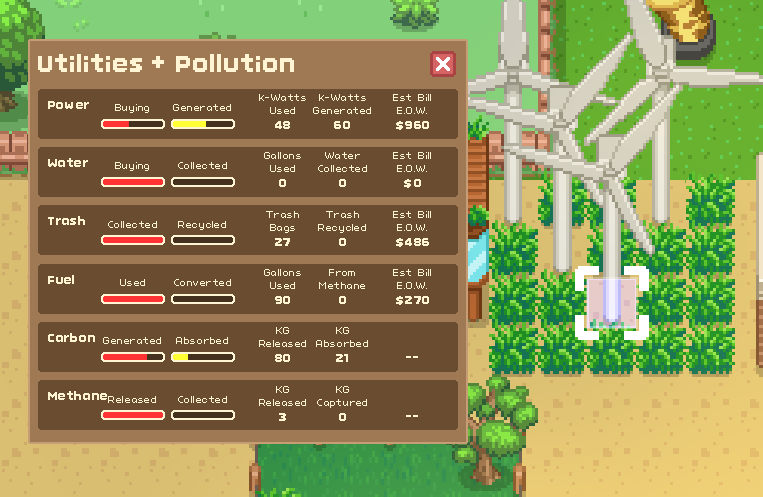Image resolution: width=763 pixels, height=497 pixels.
Task: Click the Fuel Converted empty bar
Action: point(203,299)
